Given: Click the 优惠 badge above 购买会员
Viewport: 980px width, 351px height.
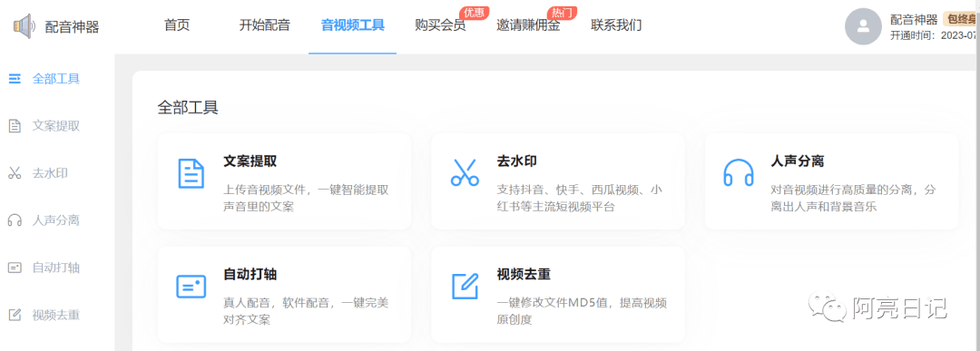Looking at the screenshot, I should 475,12.
